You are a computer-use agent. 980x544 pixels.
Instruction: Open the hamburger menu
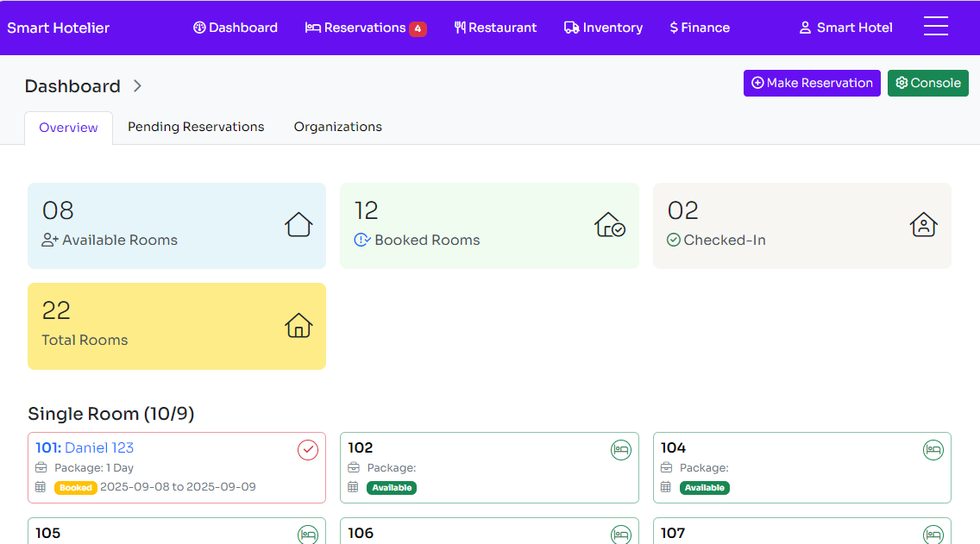[936, 27]
